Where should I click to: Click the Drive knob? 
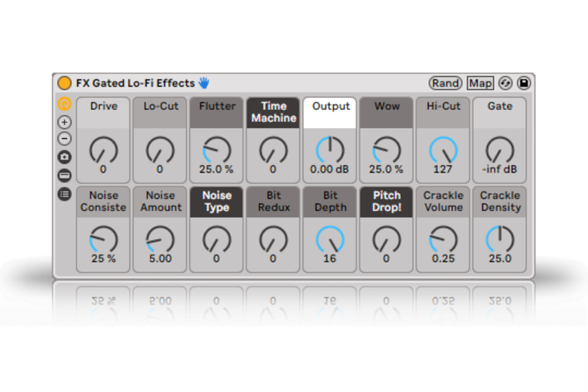point(103,150)
